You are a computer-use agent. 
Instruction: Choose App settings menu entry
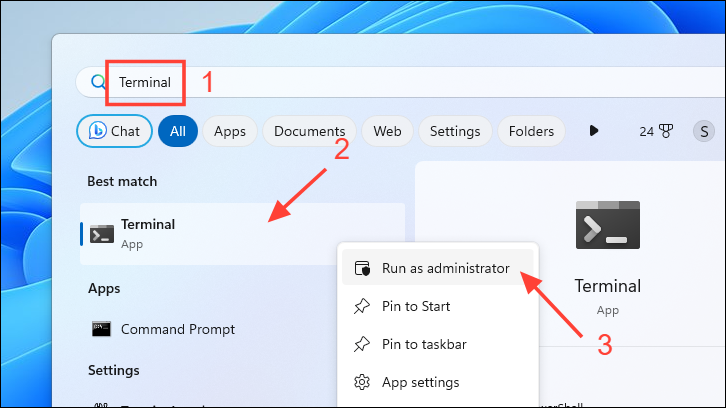tap(438, 382)
